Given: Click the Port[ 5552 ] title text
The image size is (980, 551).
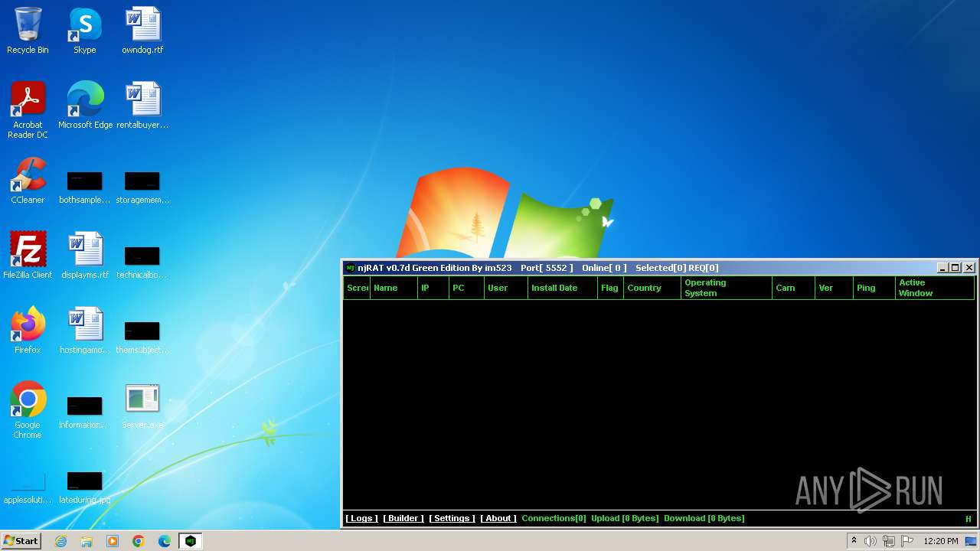Looking at the screenshot, I should 547,268.
